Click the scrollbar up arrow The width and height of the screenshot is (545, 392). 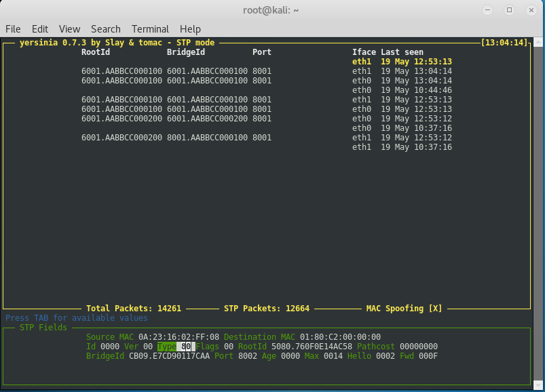coord(538,42)
